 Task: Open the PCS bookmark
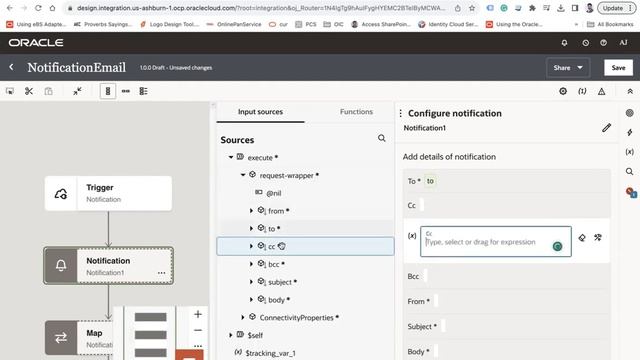tap(306, 24)
